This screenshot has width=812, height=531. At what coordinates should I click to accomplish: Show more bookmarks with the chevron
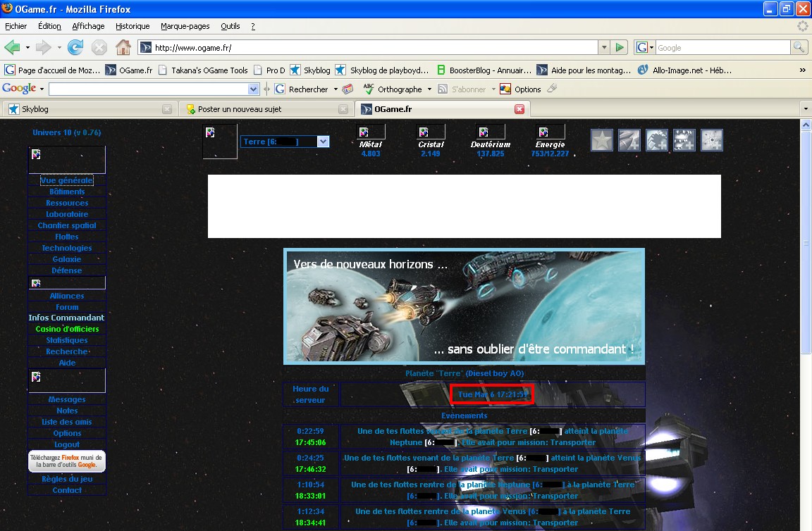click(x=802, y=70)
